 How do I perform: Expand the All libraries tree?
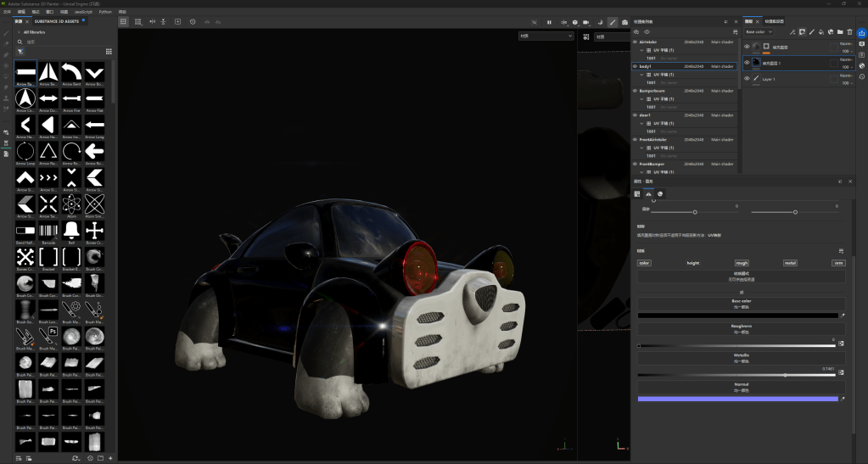(19, 31)
